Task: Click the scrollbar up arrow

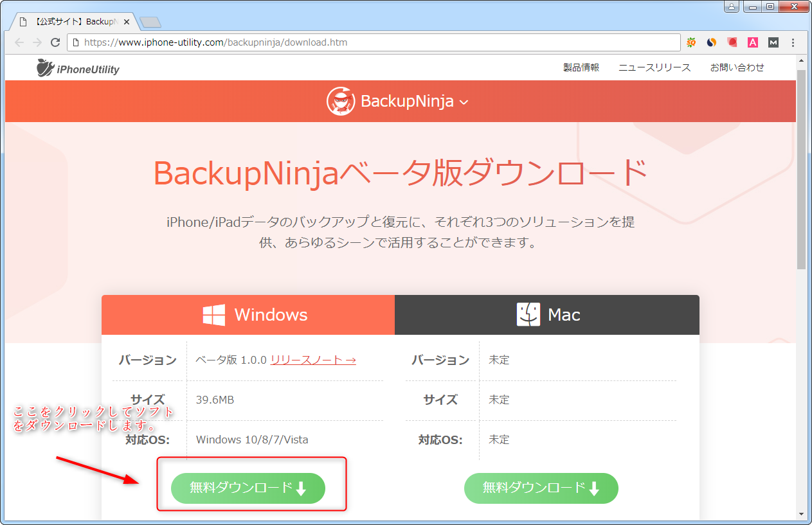Action: [801, 61]
